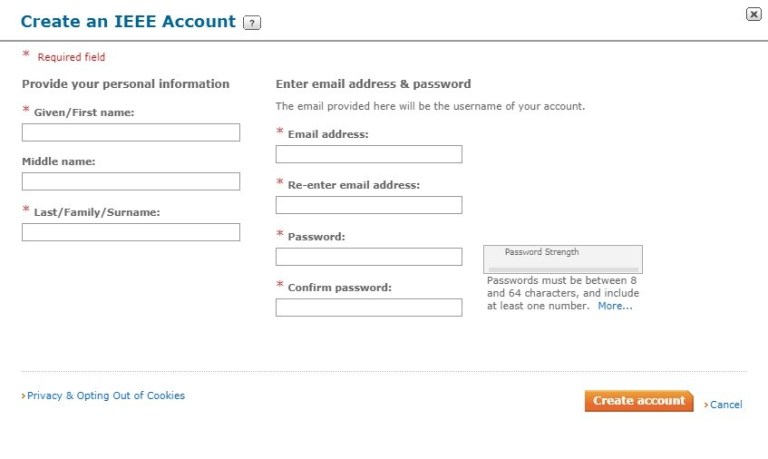Select the Confirm password input field
Screen dimensions: 768x459
pos(369,308)
